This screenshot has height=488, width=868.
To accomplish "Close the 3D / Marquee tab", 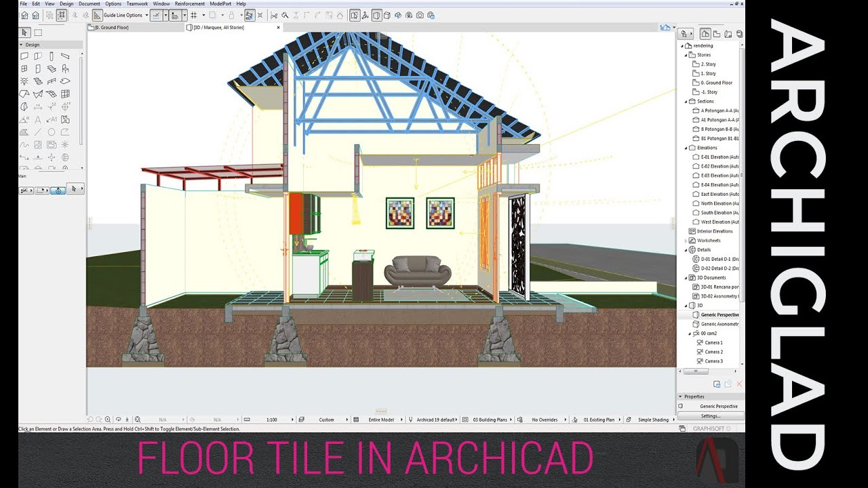I will click(278, 27).
